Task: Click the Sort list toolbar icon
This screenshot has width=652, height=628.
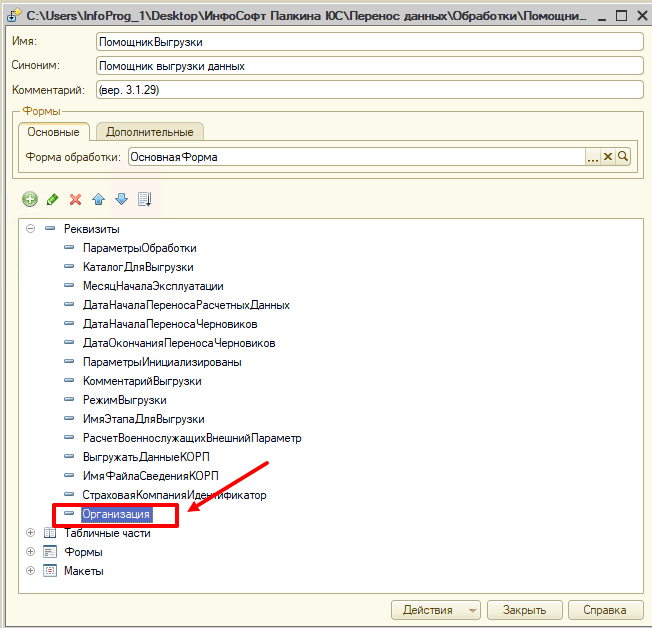Action: click(144, 199)
